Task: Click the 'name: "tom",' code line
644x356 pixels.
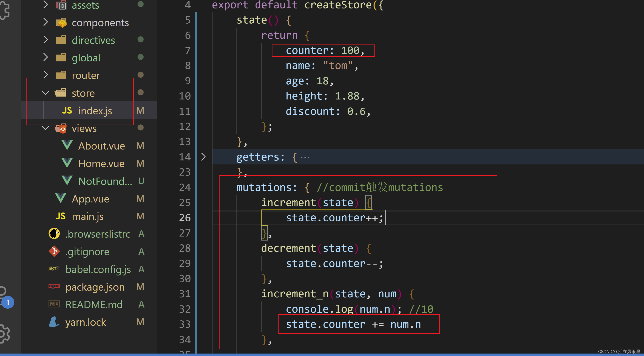Action: pos(322,66)
